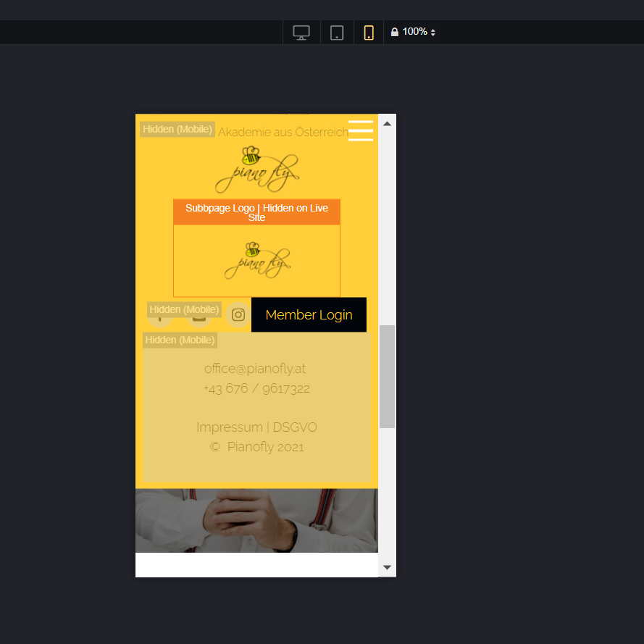Click the scrollbar down arrow
This screenshot has height=644, width=644.
click(387, 567)
